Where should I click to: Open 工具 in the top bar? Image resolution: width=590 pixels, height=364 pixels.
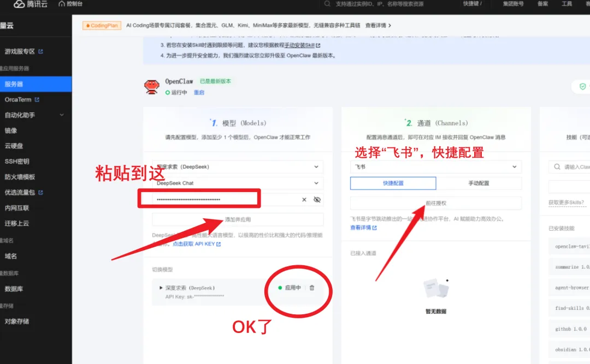[x=567, y=4]
